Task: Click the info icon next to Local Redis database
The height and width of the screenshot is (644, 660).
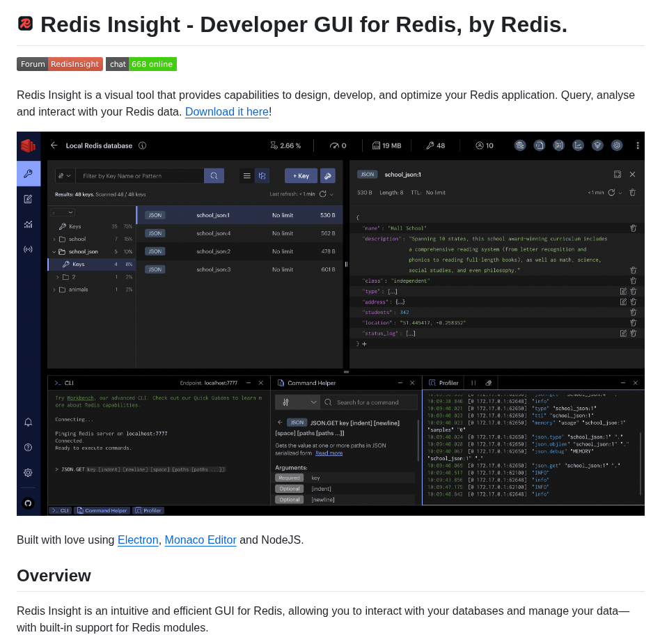Action: point(143,146)
